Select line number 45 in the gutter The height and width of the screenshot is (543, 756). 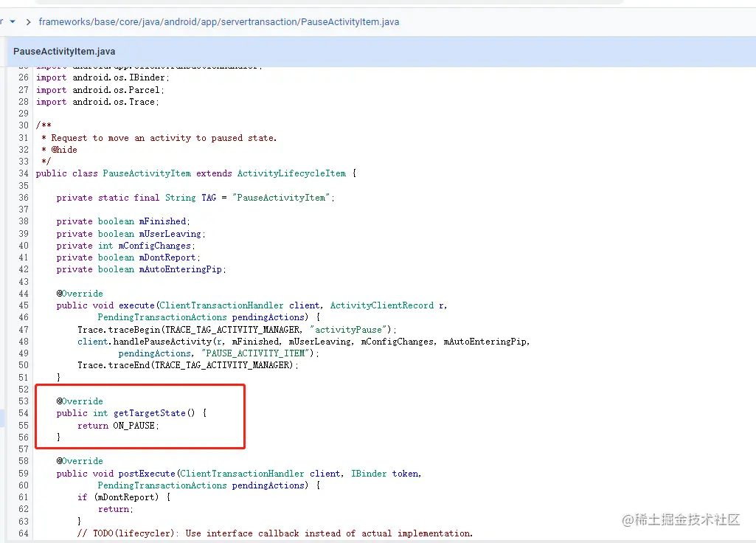pos(24,305)
